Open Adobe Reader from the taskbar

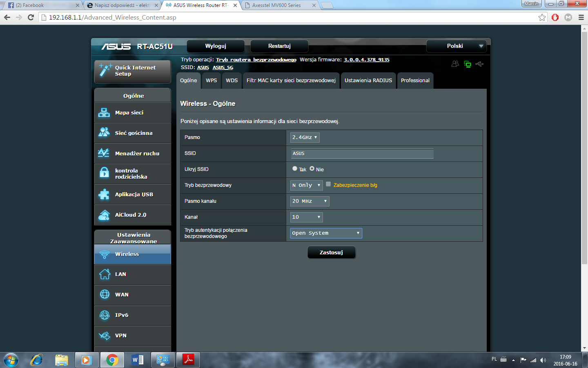click(188, 360)
